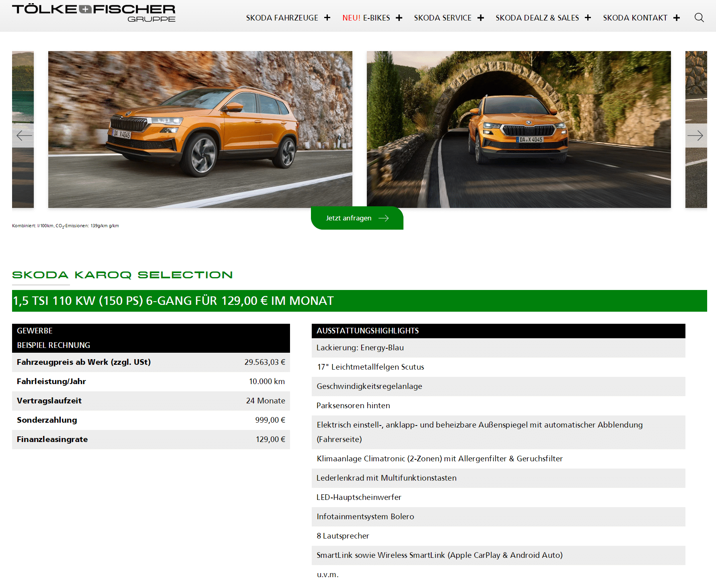Image resolution: width=716 pixels, height=588 pixels.
Task: Open the SKODA FAHRZEUGE menu
Action: point(282,18)
